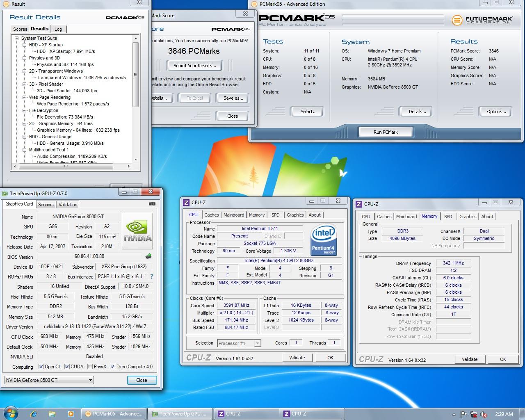The image size is (525, 420).
Task: Open the Validation tab in GPU-Z
Action: 68,205
